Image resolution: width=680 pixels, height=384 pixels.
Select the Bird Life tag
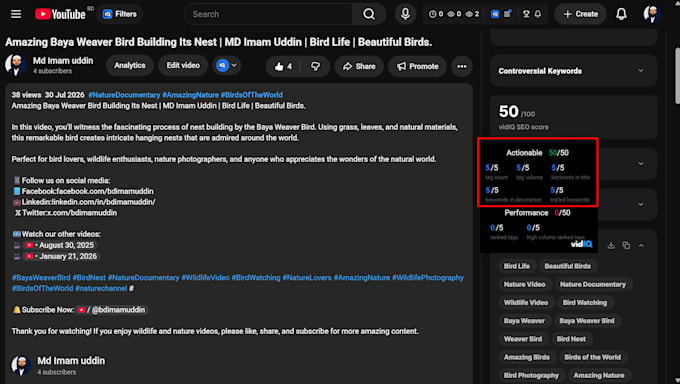click(x=517, y=266)
